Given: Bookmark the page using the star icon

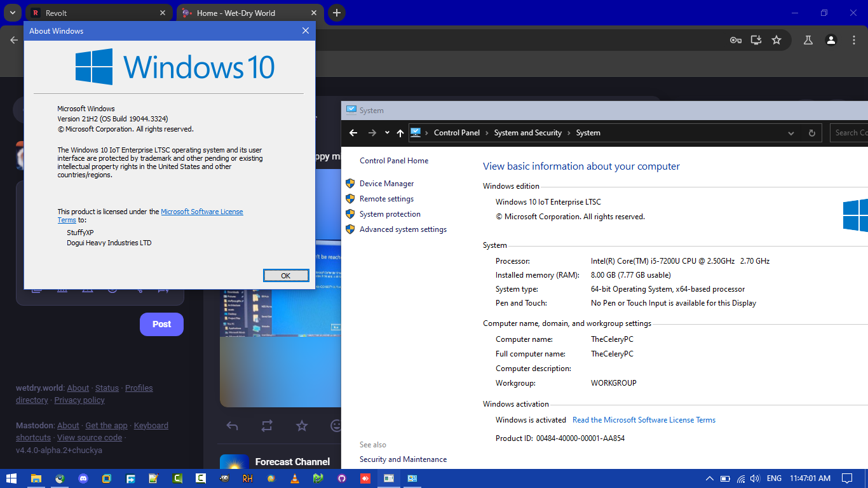Looking at the screenshot, I should 776,39.
